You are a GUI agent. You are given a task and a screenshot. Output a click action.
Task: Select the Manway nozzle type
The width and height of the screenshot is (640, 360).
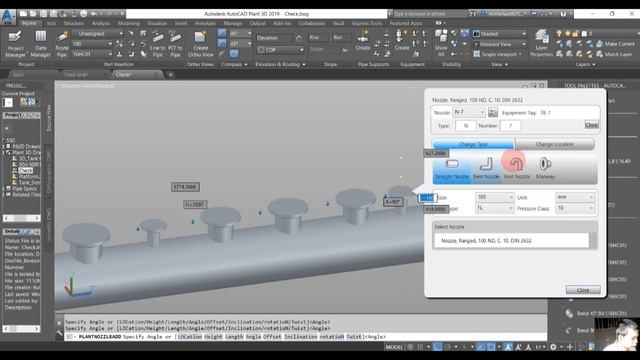[545, 168]
